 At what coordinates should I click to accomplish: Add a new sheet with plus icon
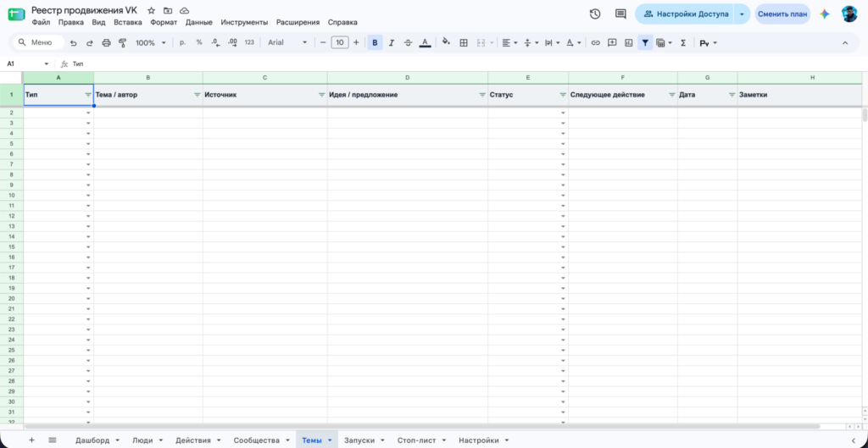[31, 440]
